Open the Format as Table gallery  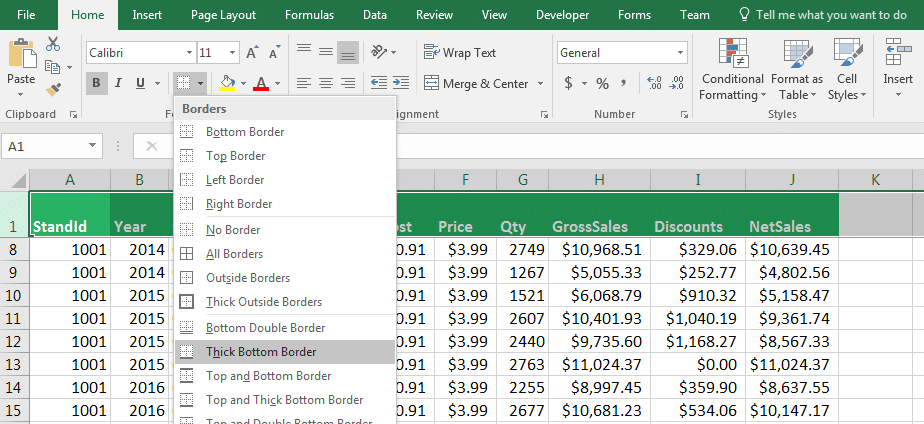[797, 69]
